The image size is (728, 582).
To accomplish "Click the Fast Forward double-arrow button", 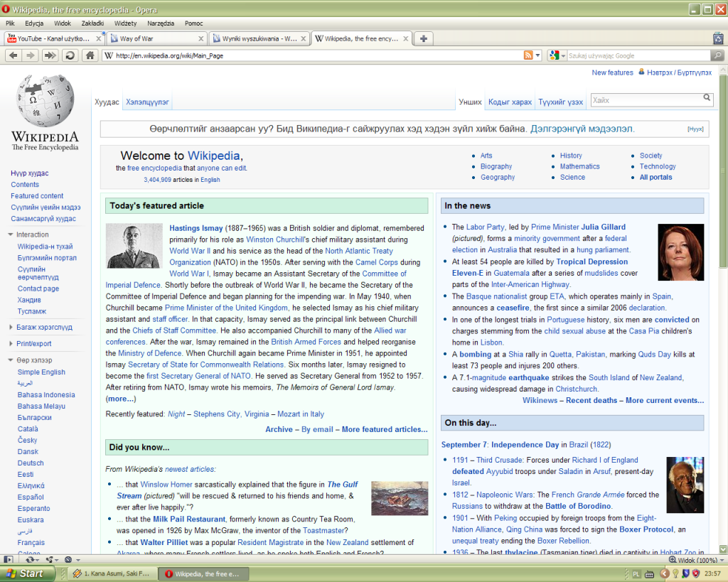I will [x=50, y=55].
